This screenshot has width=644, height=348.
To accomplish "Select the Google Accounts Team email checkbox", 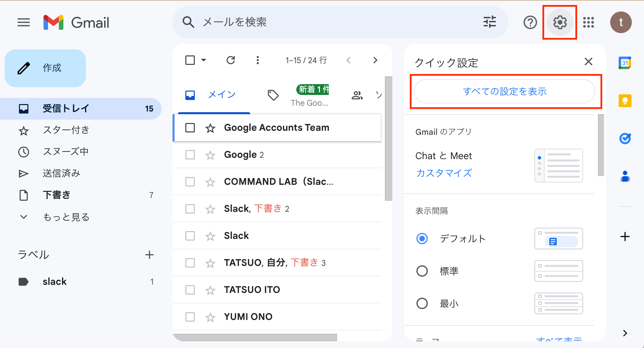I will coord(190,128).
